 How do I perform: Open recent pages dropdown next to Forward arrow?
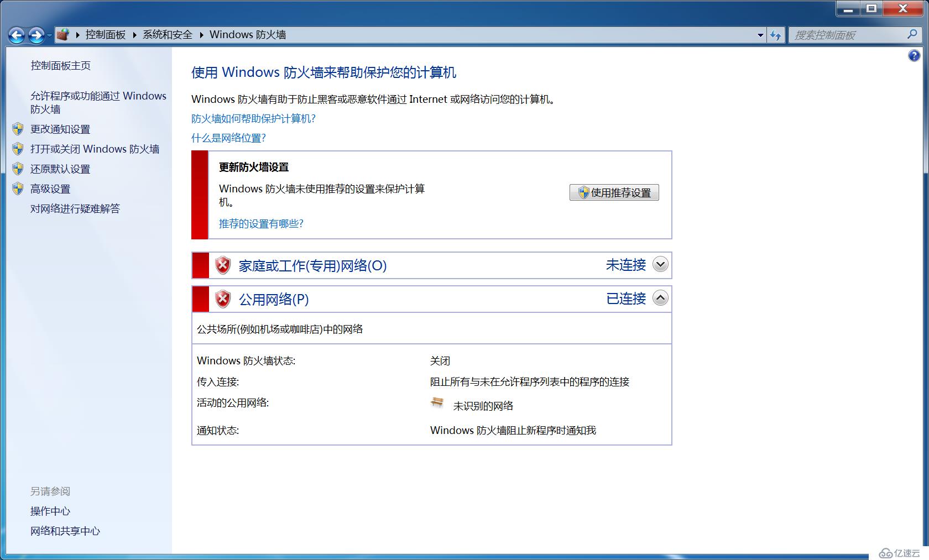(49, 35)
